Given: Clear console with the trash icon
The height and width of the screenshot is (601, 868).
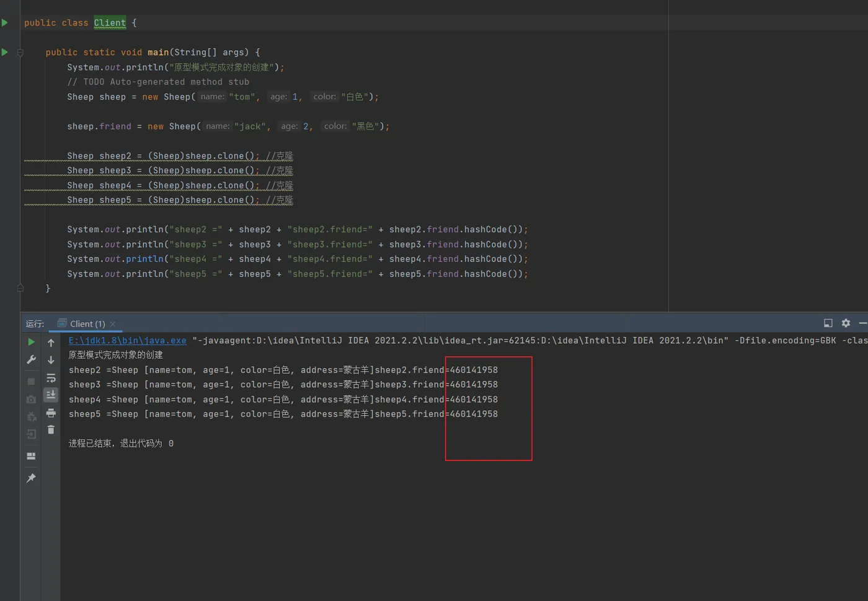Looking at the screenshot, I should (x=51, y=429).
